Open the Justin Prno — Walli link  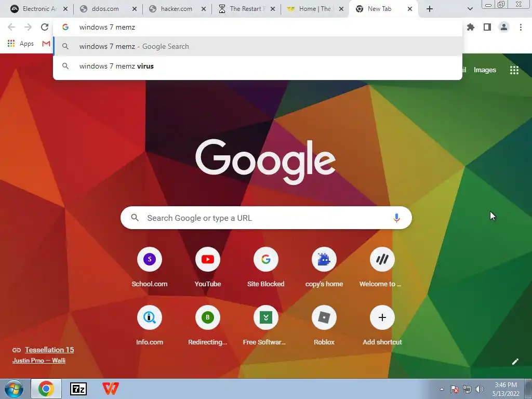click(38, 361)
